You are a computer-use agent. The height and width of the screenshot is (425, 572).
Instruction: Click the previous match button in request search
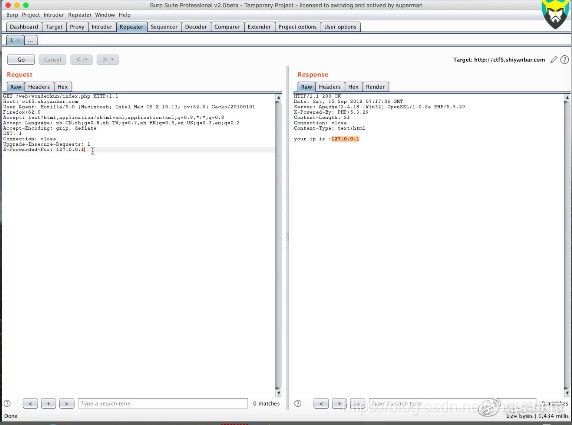tap(30, 403)
